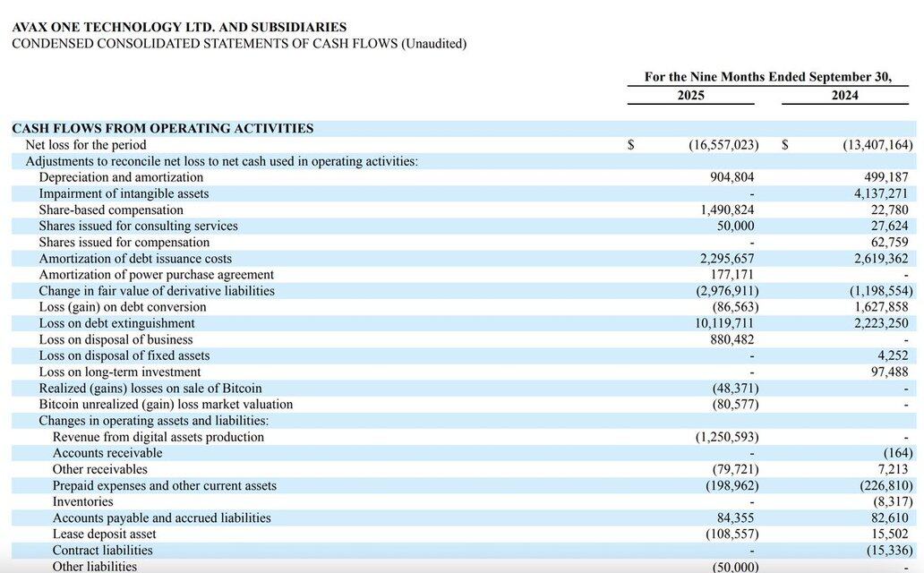The height and width of the screenshot is (573, 924).
Task: Click the 'Net loss for the period' label
Action: pos(86,145)
